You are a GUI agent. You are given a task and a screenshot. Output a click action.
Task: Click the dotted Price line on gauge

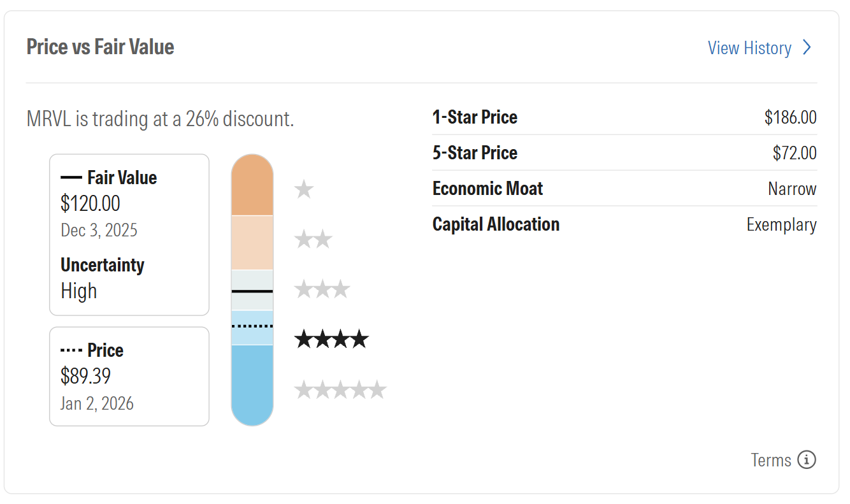(x=252, y=326)
